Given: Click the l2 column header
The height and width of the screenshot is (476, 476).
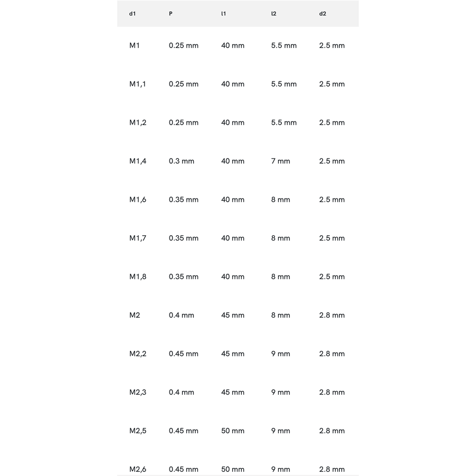Looking at the screenshot, I should pyautogui.click(x=274, y=14).
